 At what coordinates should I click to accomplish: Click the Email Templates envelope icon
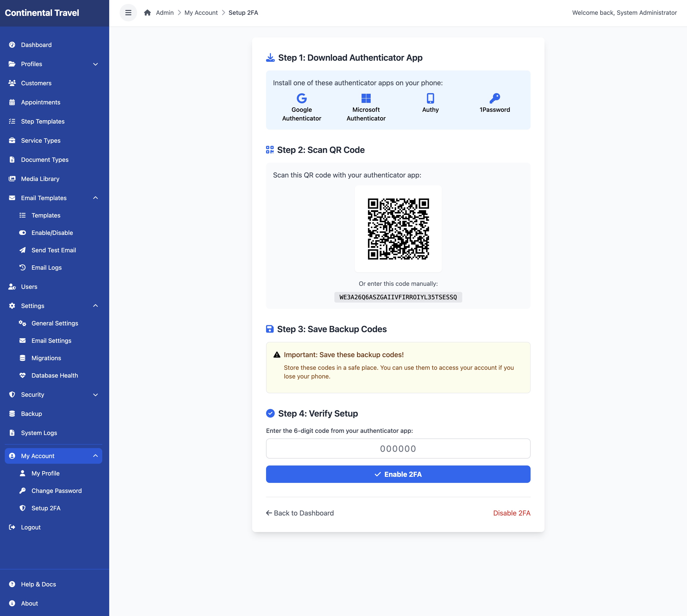click(x=12, y=198)
